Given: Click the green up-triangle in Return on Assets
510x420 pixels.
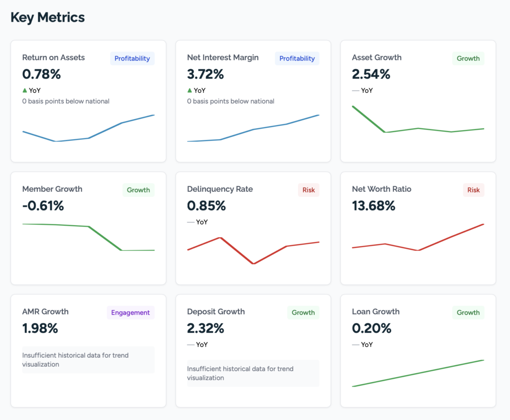Looking at the screenshot, I should coord(24,90).
